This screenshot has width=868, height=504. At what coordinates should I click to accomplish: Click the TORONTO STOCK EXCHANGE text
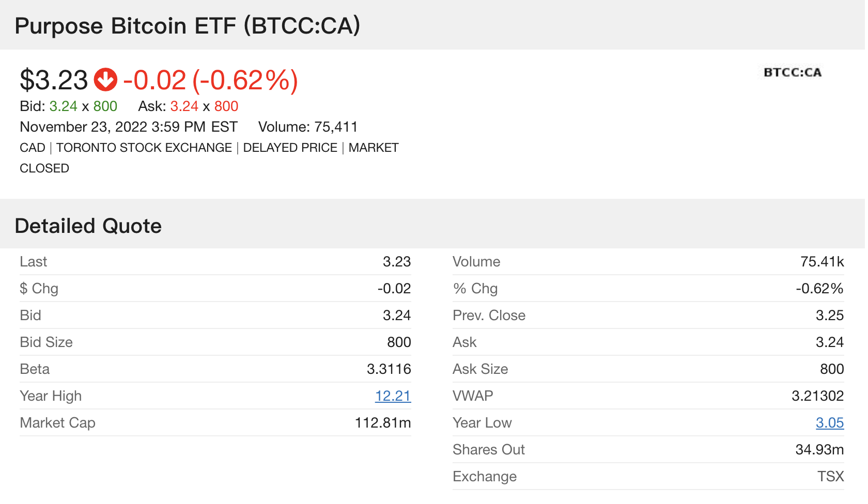pos(144,148)
